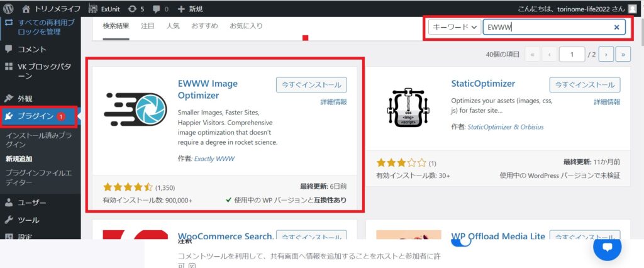The height and width of the screenshot is (268, 644).
Task: Open プラグインファイルエディター submenu
Action: point(38,177)
